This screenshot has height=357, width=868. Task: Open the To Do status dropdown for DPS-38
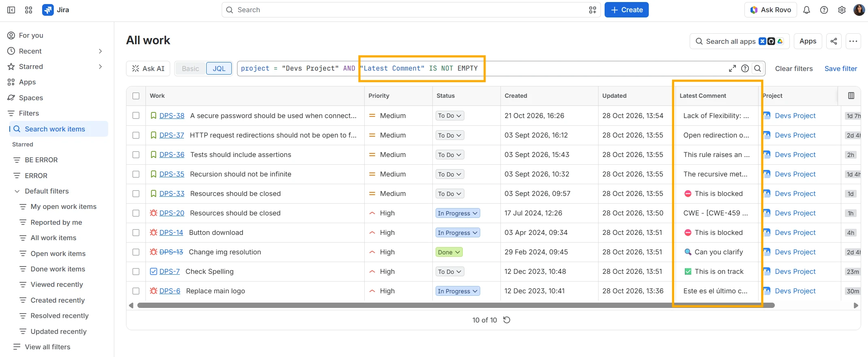click(450, 116)
